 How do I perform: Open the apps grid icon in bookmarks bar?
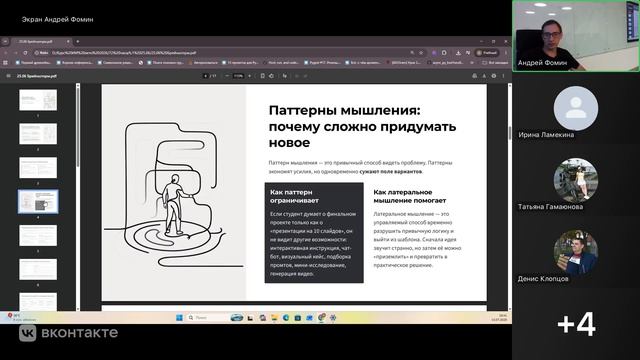[x=5, y=62]
